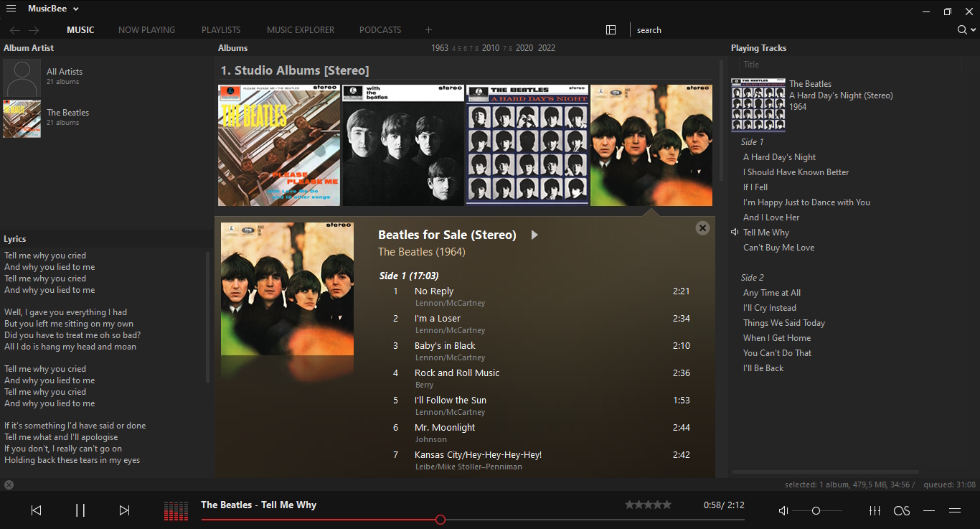Play I Should Have Known Better
Screen dimensions: 980x529
click(x=796, y=172)
